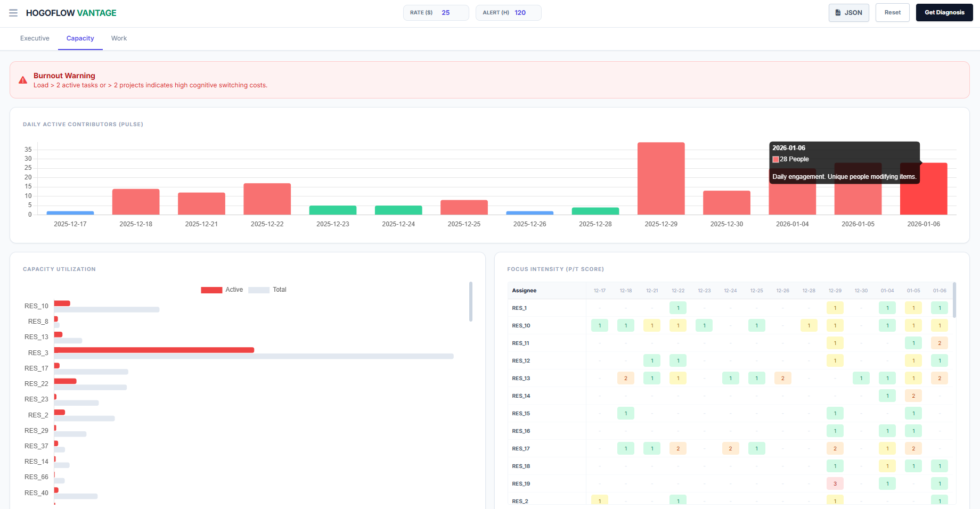The width and height of the screenshot is (980, 509).
Task: Click the warning triangle in the Burnout Warning banner
Action: click(22, 80)
